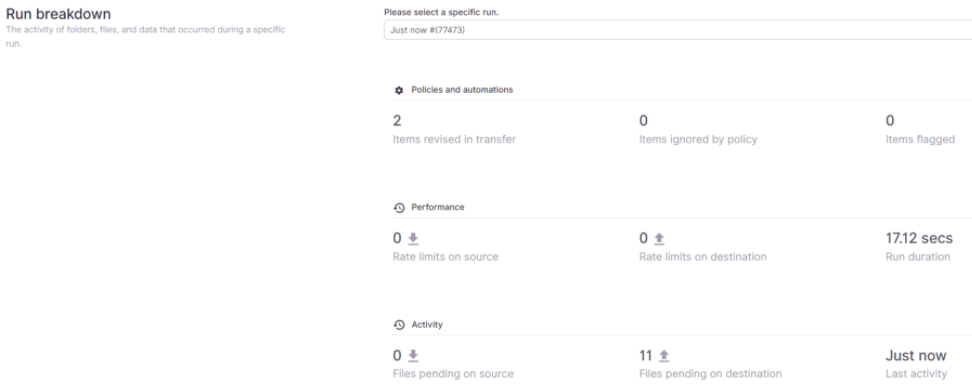This screenshot has height=391, width=972.
Task: Click upload icon above Rate limits on destination
Action: click(660, 239)
